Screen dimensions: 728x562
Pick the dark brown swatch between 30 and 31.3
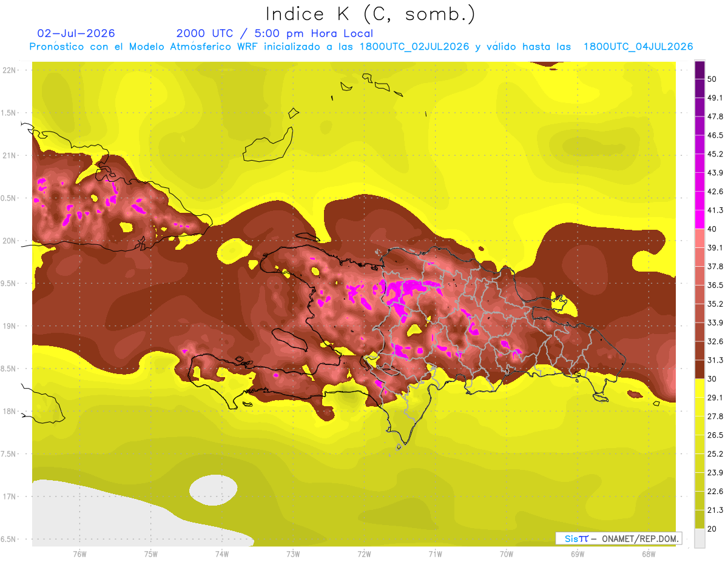click(x=700, y=369)
